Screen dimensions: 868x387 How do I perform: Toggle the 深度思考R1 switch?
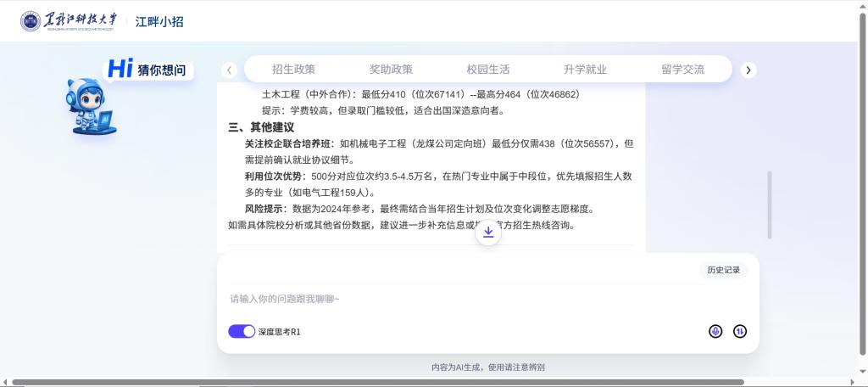pos(242,332)
